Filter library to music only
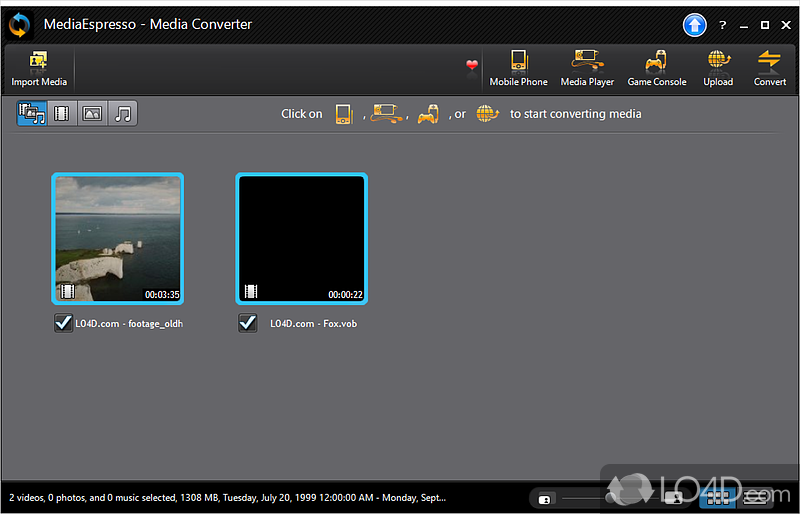 pyautogui.click(x=122, y=113)
